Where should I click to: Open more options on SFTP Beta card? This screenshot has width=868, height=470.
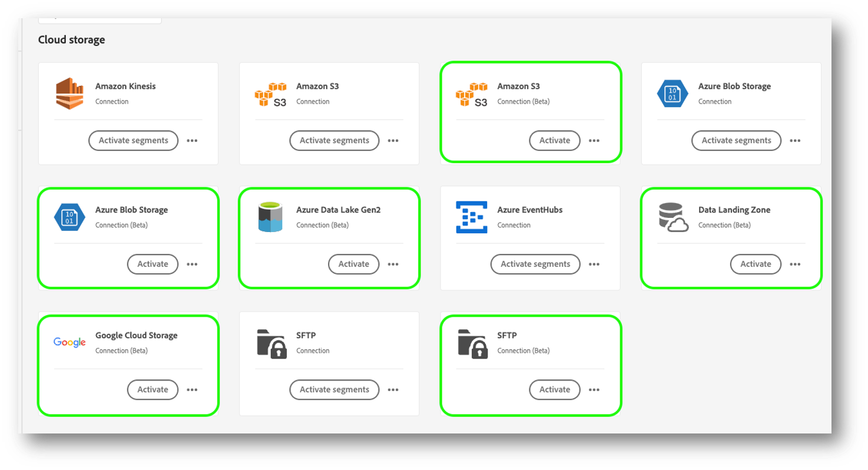tap(594, 389)
